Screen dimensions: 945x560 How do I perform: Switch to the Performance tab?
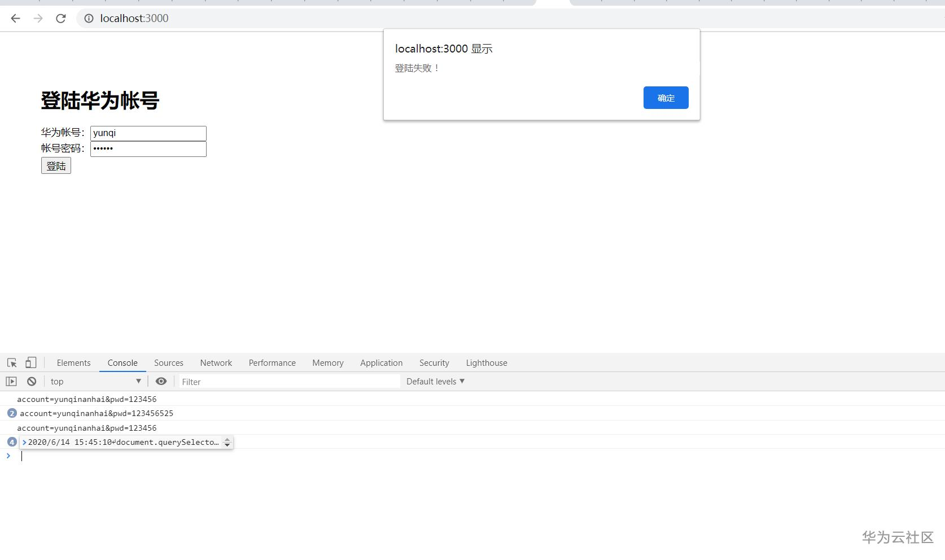272,362
